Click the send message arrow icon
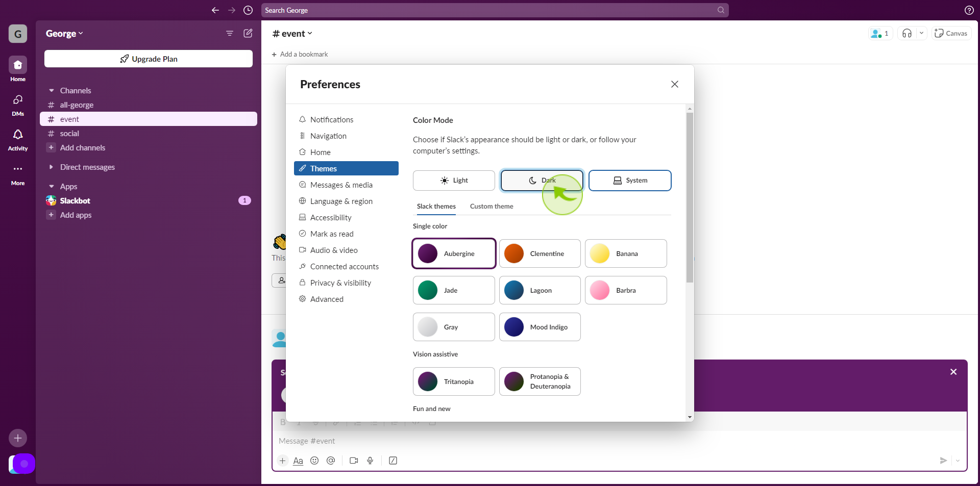This screenshot has width=980, height=486. (943, 461)
